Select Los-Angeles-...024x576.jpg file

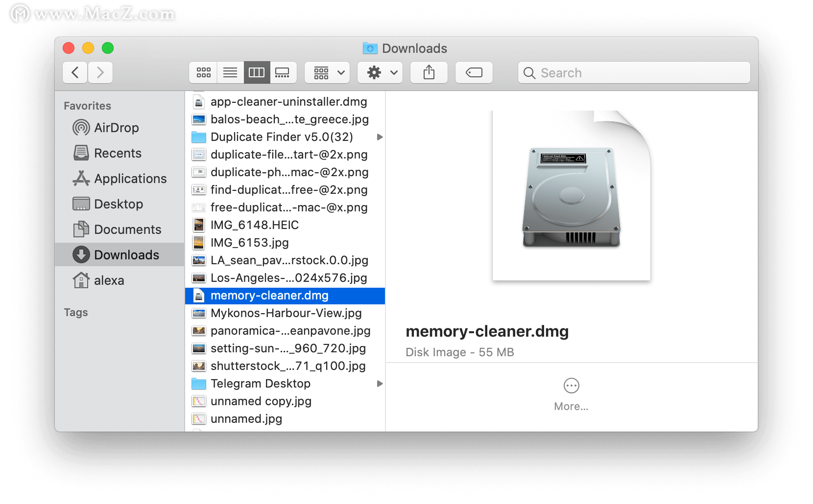pyautogui.click(x=285, y=278)
